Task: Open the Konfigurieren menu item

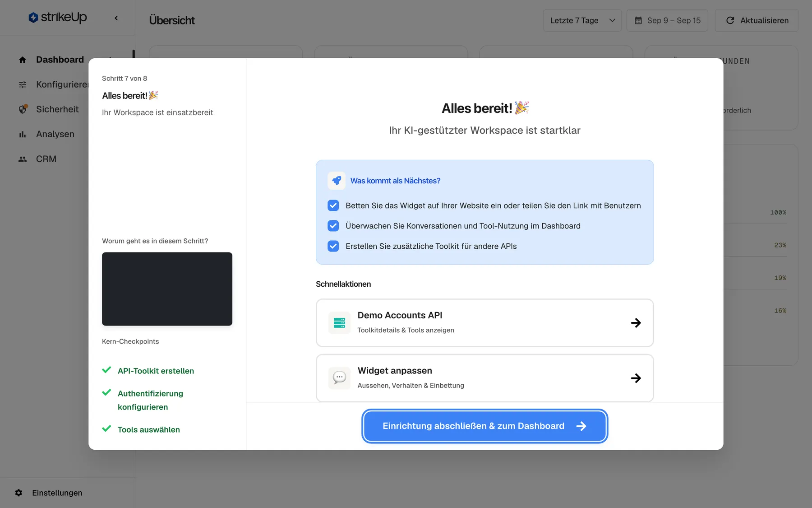Action: pos(62,84)
